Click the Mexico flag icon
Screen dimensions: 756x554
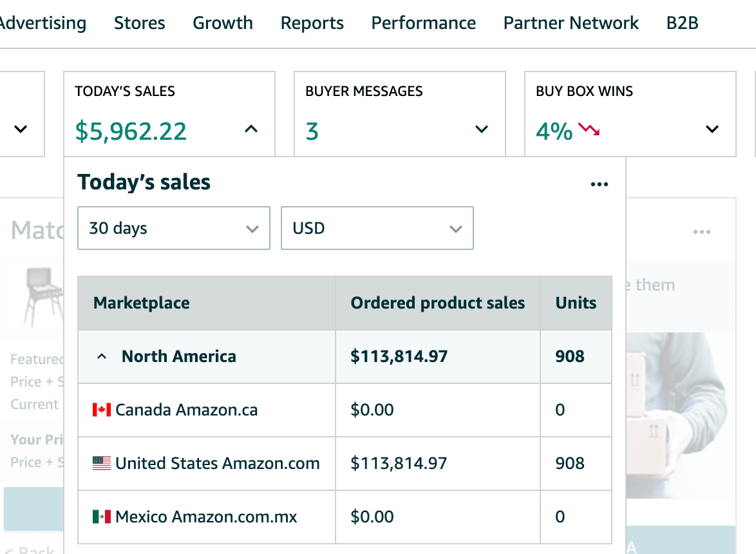[102, 517]
